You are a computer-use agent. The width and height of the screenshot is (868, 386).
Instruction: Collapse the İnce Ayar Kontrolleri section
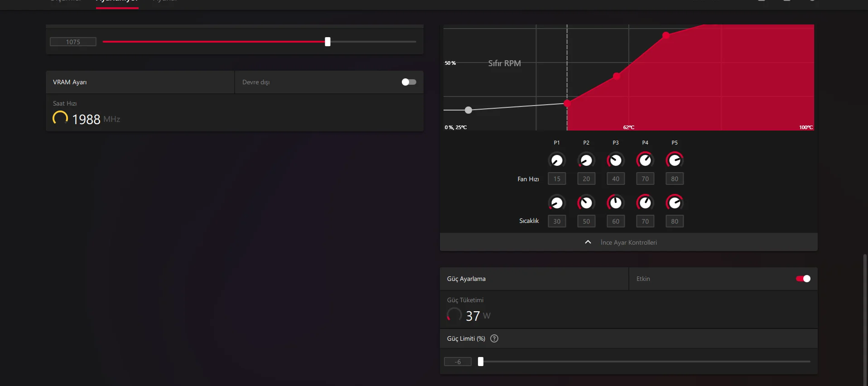pos(629,242)
